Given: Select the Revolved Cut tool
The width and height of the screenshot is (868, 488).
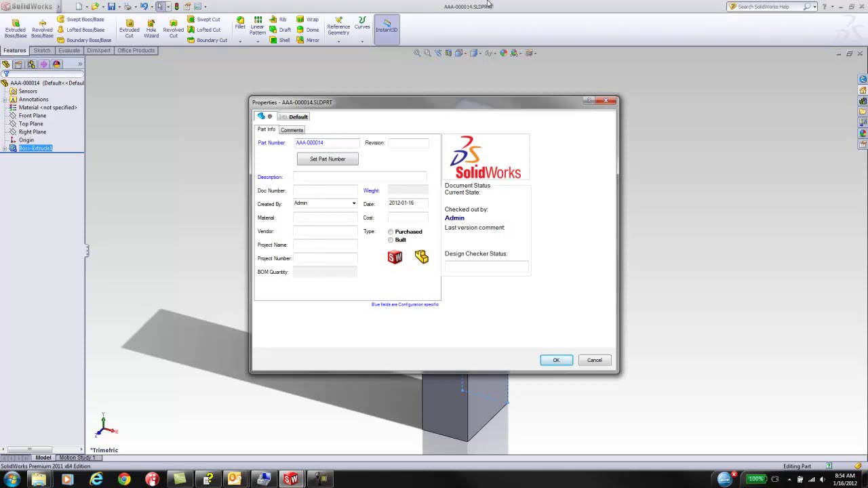Looking at the screenshot, I should pos(173,28).
